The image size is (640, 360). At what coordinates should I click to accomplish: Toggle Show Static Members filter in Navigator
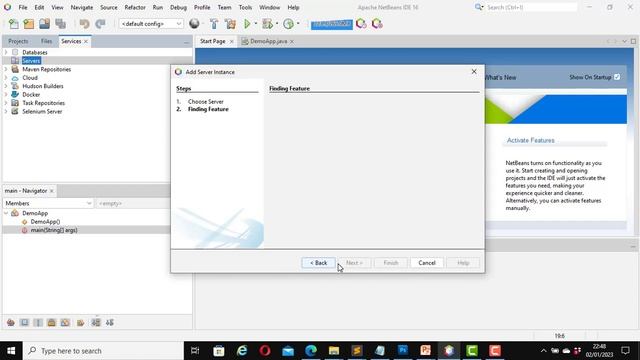pyautogui.click(x=38, y=323)
